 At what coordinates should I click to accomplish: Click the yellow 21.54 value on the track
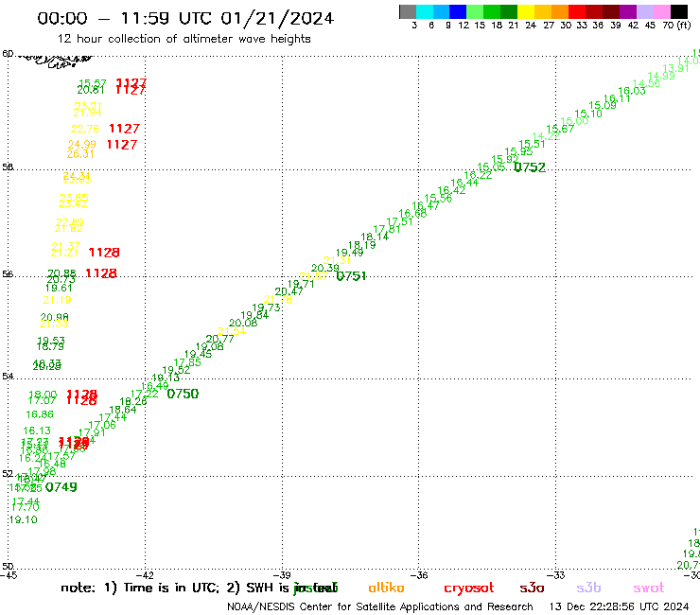point(232,331)
